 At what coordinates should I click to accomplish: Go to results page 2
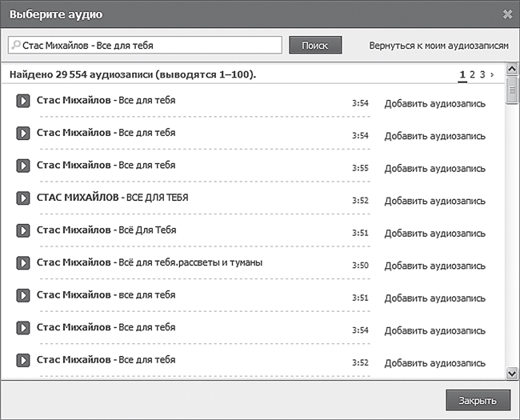472,74
